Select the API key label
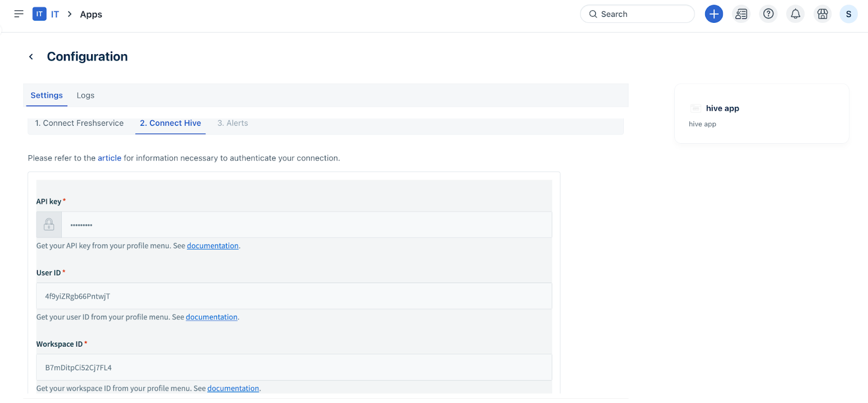 coord(49,201)
